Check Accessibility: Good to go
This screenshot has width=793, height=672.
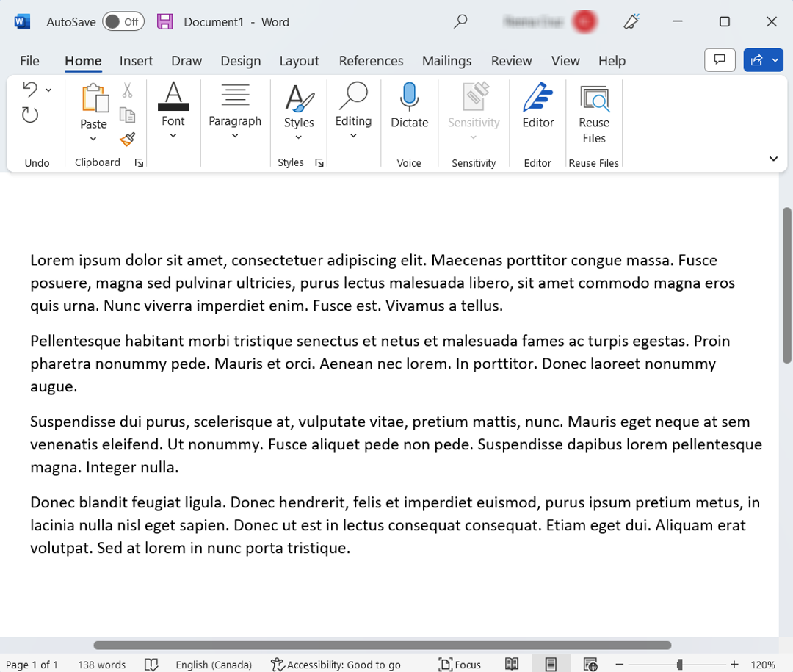336,664
